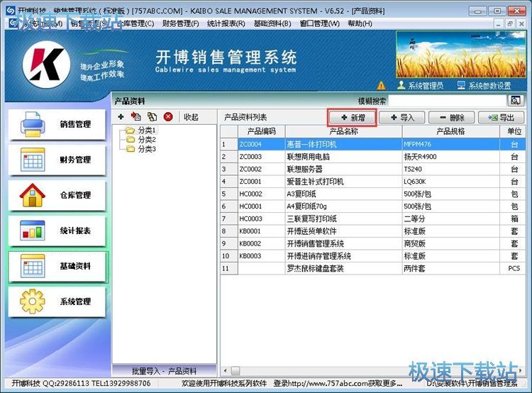Click the 收起 collapse button

191,117
